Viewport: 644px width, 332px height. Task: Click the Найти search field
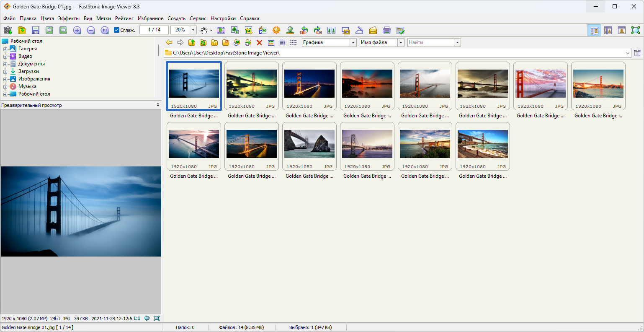coord(430,42)
